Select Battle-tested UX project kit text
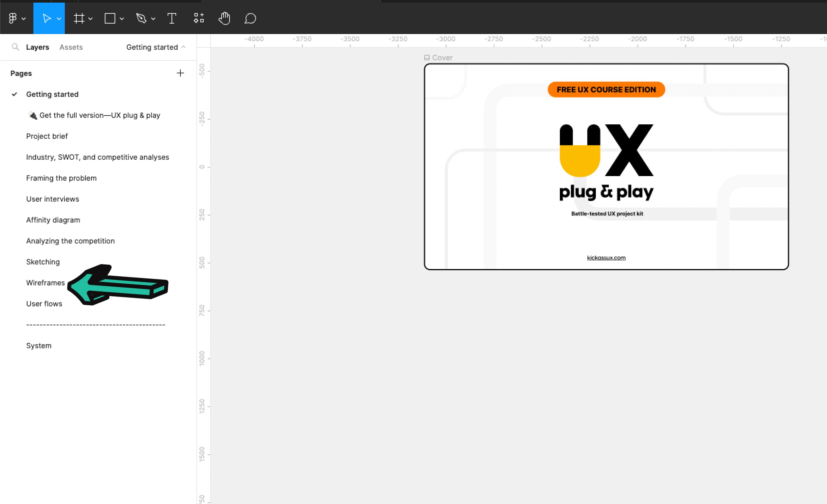Screen dimensions: 827x504 coord(607,214)
